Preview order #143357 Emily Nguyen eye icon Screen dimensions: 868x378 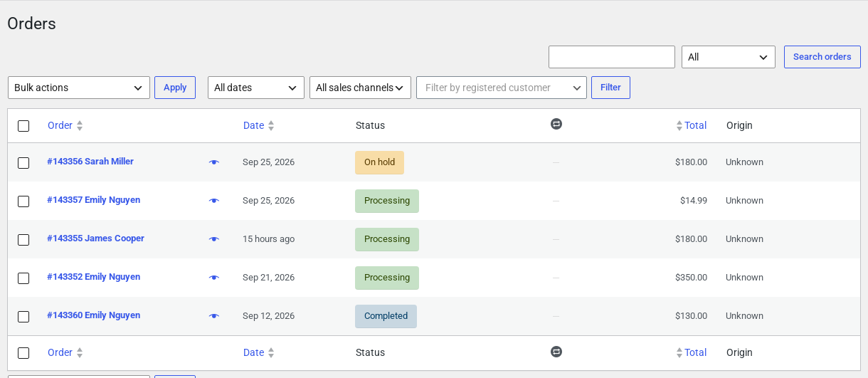(x=214, y=201)
